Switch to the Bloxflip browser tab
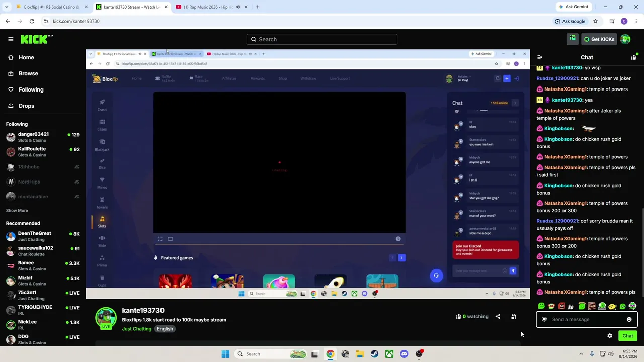 51,7
